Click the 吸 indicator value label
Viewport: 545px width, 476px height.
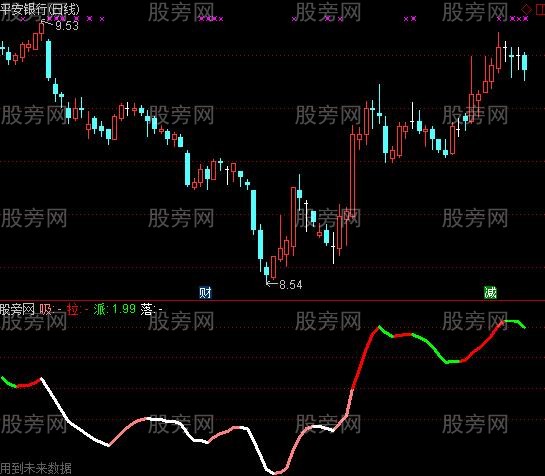point(50,309)
